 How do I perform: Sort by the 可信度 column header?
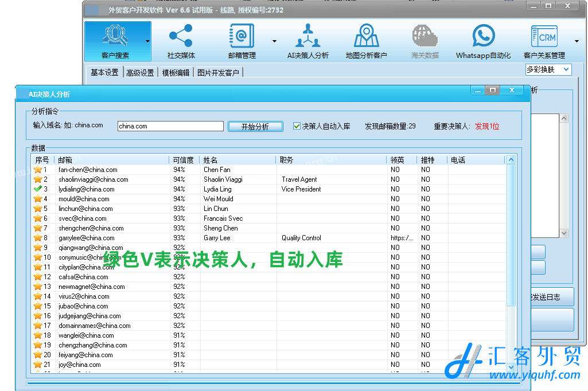coord(184,160)
